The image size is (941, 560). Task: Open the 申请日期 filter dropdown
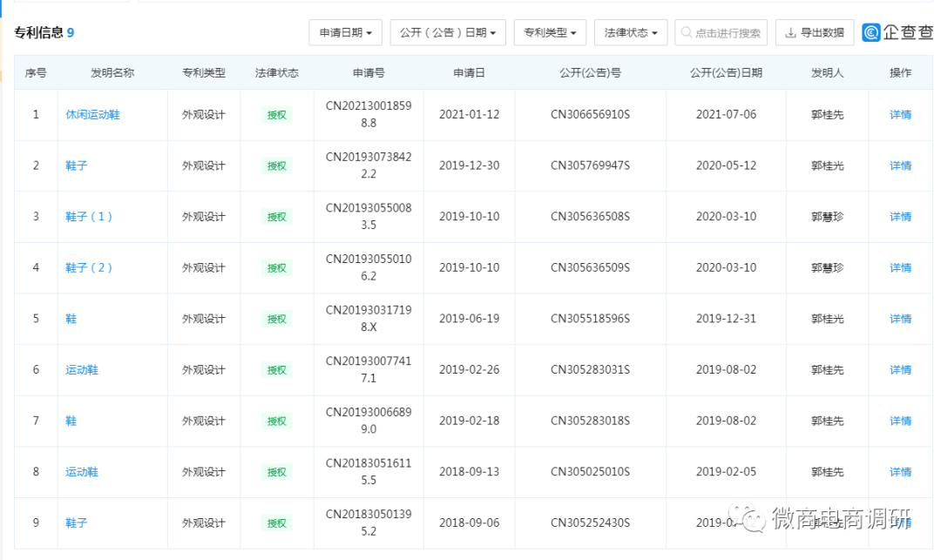tap(345, 33)
